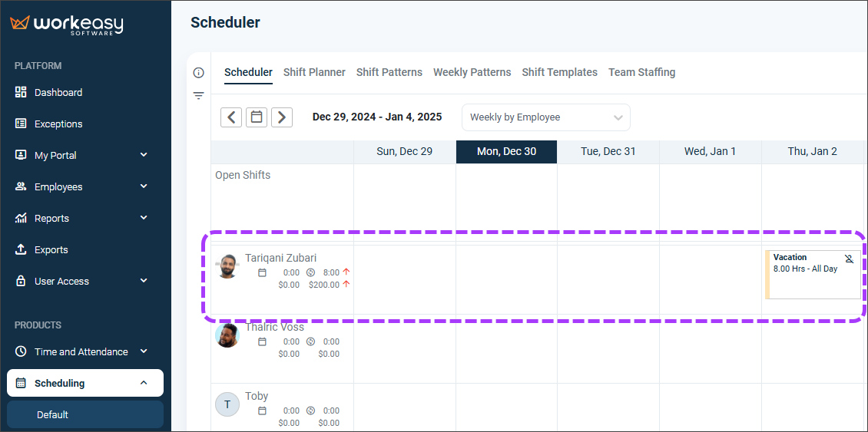Click the Workeasy Software logo
Image resolution: width=868 pixels, height=432 pixels.
(x=66, y=25)
